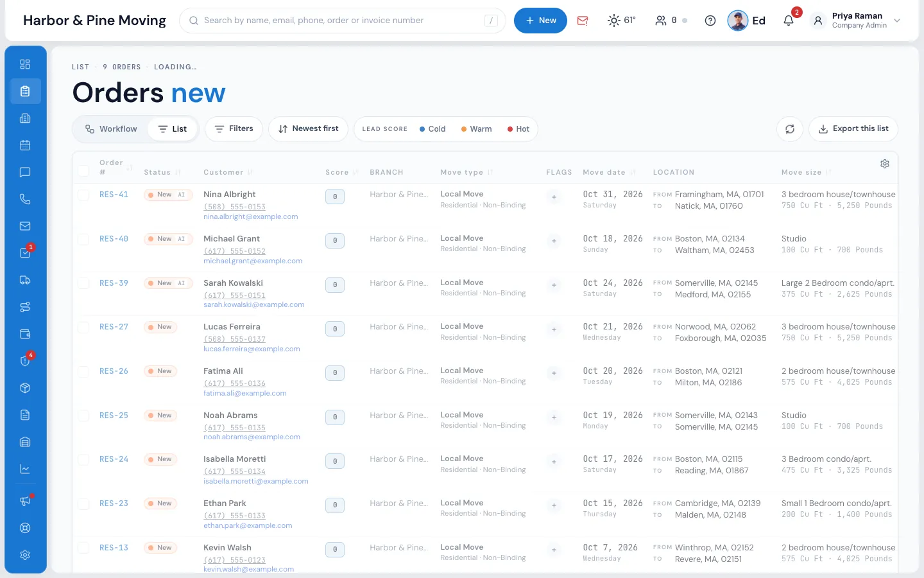This screenshot has width=924, height=578.
Task: Open order RES-39 link
Action: pos(114,283)
